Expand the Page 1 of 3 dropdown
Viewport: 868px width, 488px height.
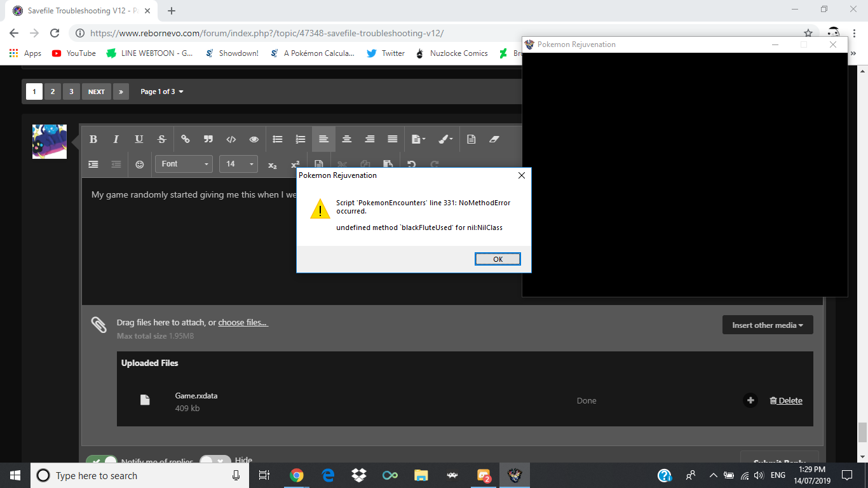click(x=162, y=91)
